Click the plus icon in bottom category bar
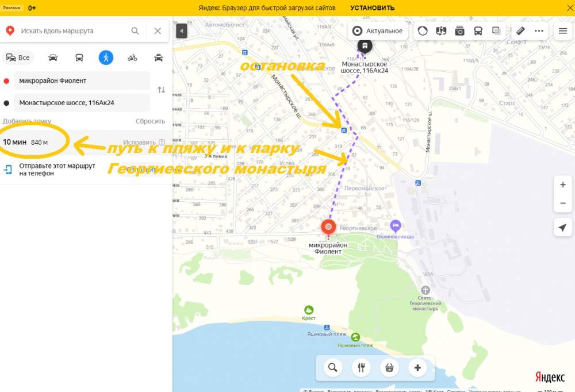The height and width of the screenshot is (392, 575). [417, 367]
